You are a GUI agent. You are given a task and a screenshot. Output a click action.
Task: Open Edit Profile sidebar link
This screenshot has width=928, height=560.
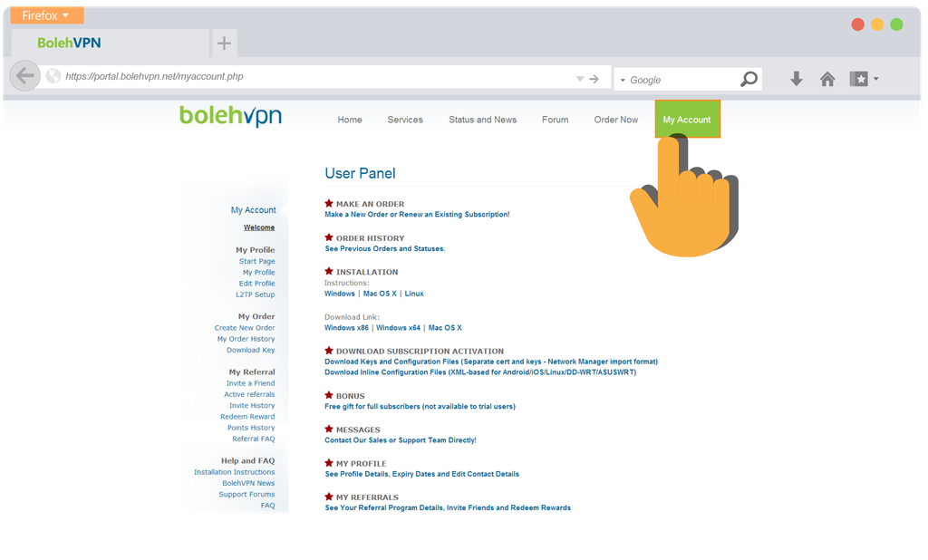[256, 284]
